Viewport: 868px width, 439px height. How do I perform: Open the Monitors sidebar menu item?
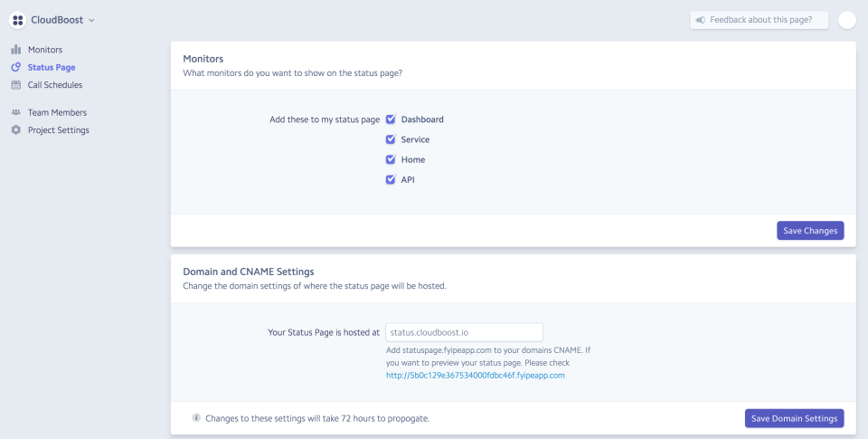[45, 50]
